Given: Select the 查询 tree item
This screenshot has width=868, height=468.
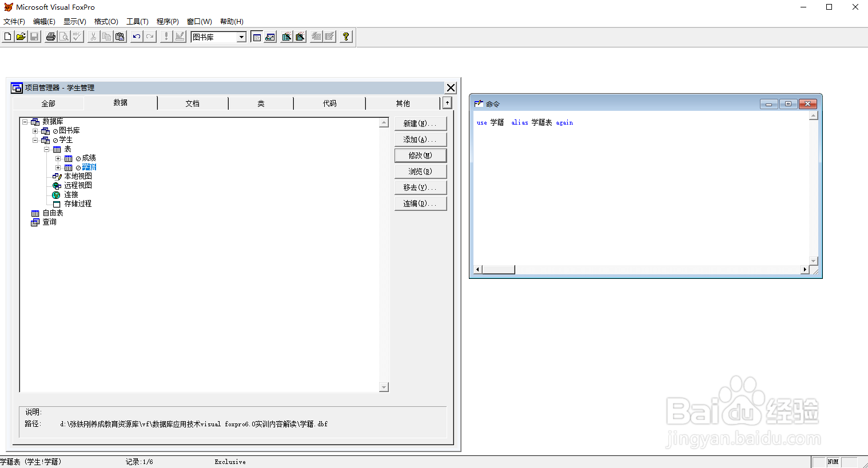Looking at the screenshot, I should (x=49, y=222).
